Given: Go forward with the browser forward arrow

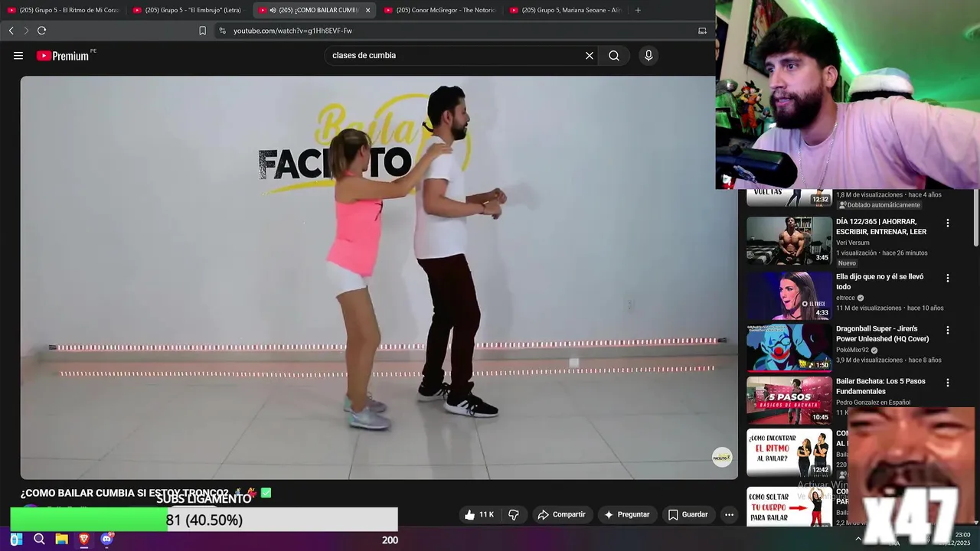Looking at the screenshot, I should tap(26, 31).
